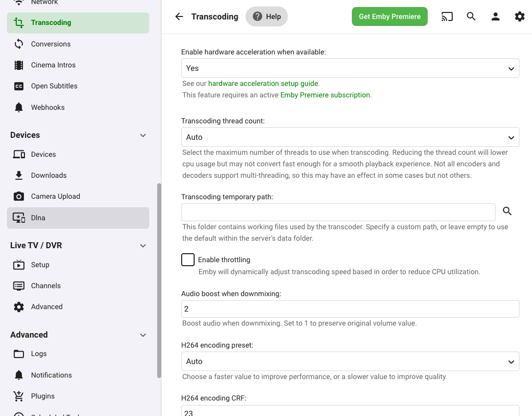This screenshot has width=532, height=416.
Task: Open Transcoding thread count dropdown
Action: 349,137
